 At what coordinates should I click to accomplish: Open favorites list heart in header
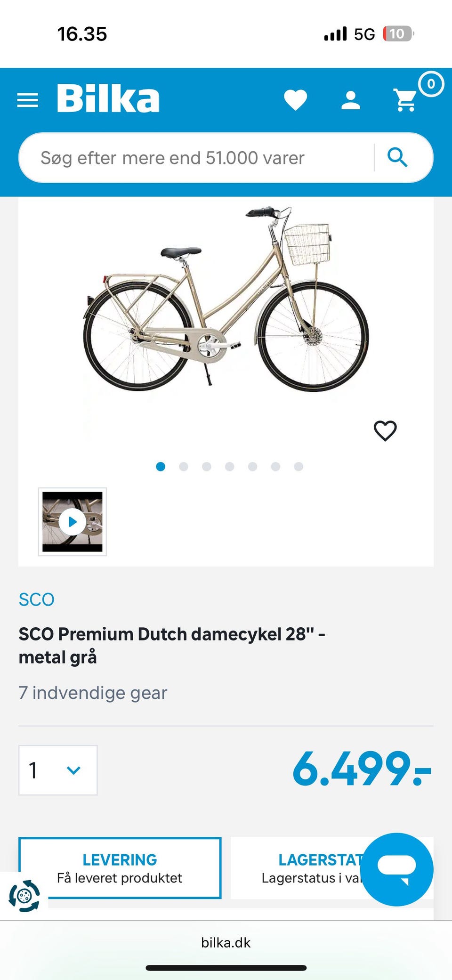[296, 100]
